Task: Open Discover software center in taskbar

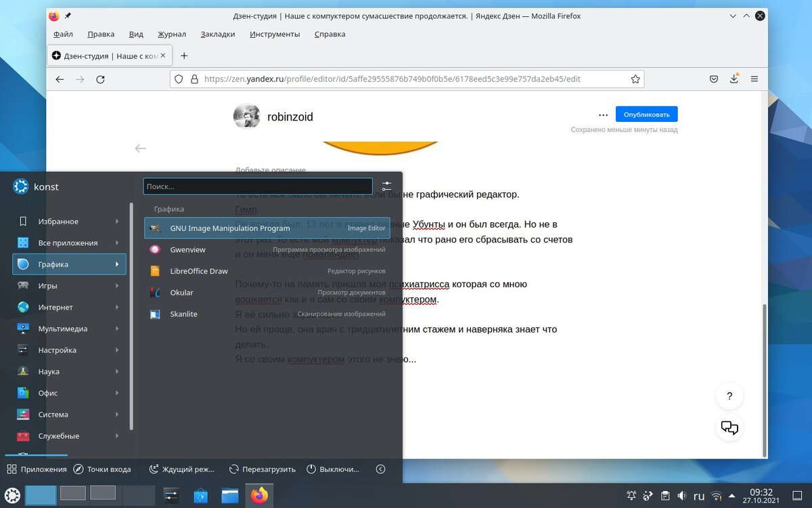Action: coord(201,496)
